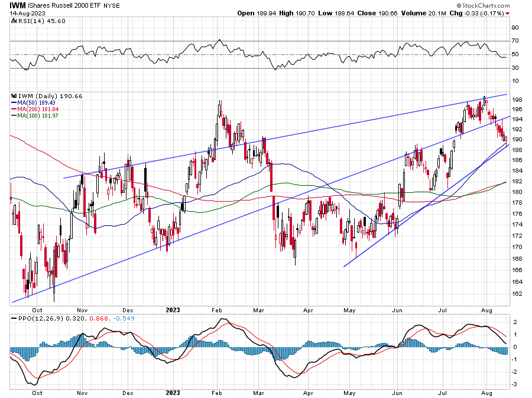The image size is (532, 398).
Task: Click the '178' price axis label
Action: click(x=517, y=203)
